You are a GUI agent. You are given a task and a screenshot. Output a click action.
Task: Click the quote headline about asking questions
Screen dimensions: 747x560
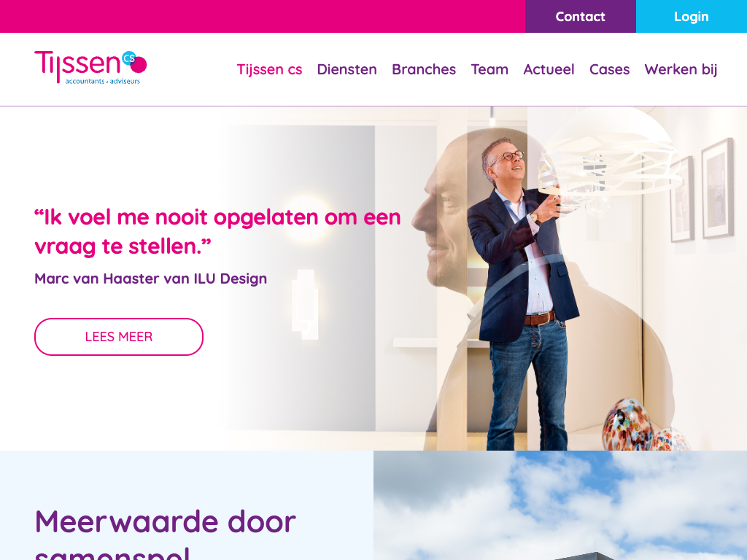[217, 232]
